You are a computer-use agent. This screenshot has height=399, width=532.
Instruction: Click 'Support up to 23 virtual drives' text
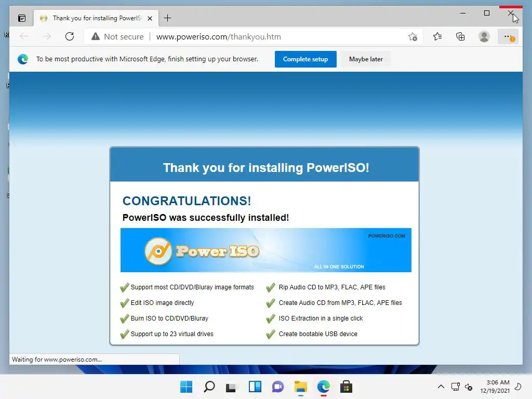click(x=171, y=334)
